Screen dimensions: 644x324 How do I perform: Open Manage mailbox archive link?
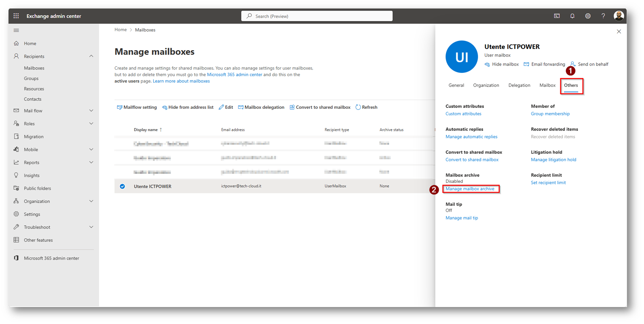tap(470, 189)
